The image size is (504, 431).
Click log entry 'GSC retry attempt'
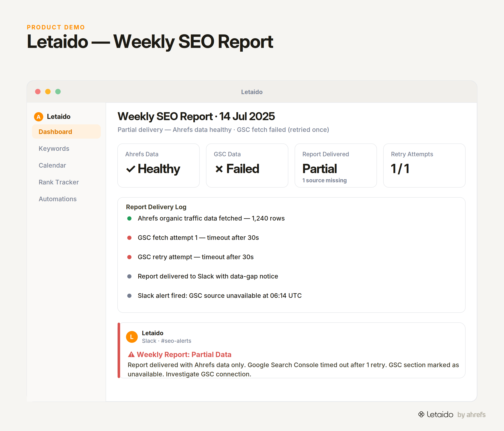pyautogui.click(x=196, y=257)
